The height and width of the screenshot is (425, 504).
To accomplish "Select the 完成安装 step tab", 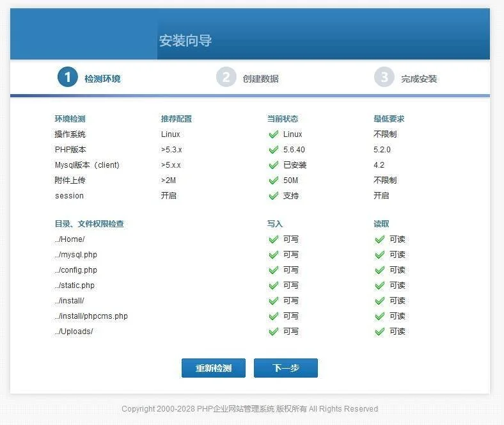I will pyautogui.click(x=419, y=79).
